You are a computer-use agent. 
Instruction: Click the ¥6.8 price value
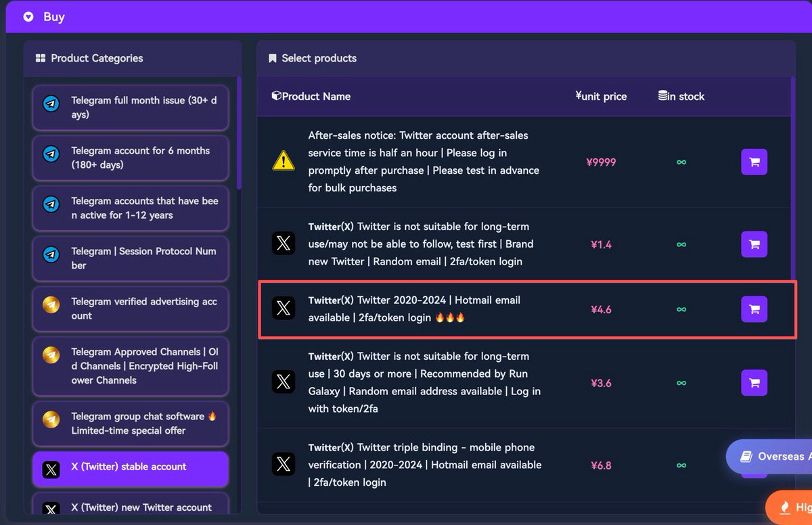tap(601, 465)
